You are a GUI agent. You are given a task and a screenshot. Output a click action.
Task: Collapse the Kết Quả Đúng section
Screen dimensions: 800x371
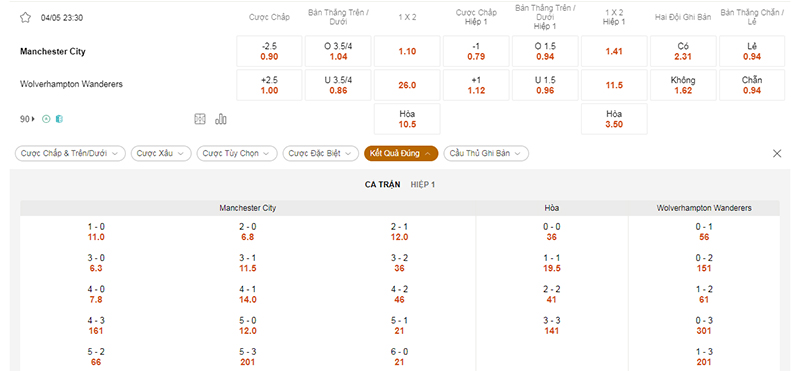click(x=401, y=153)
